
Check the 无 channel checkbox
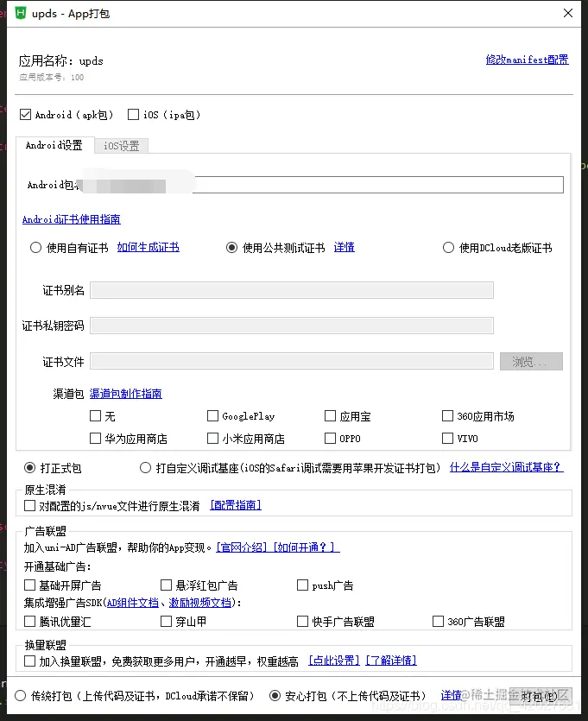tap(95, 416)
